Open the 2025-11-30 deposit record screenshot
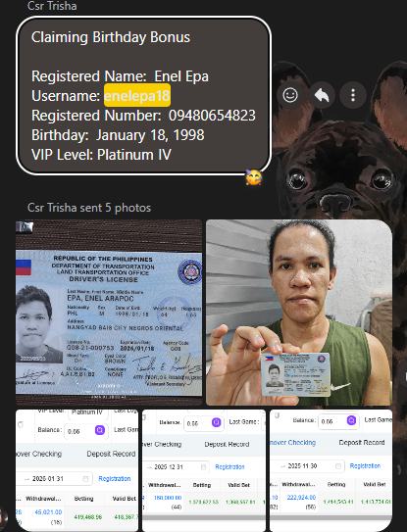This screenshot has width=407, height=532. point(331,470)
